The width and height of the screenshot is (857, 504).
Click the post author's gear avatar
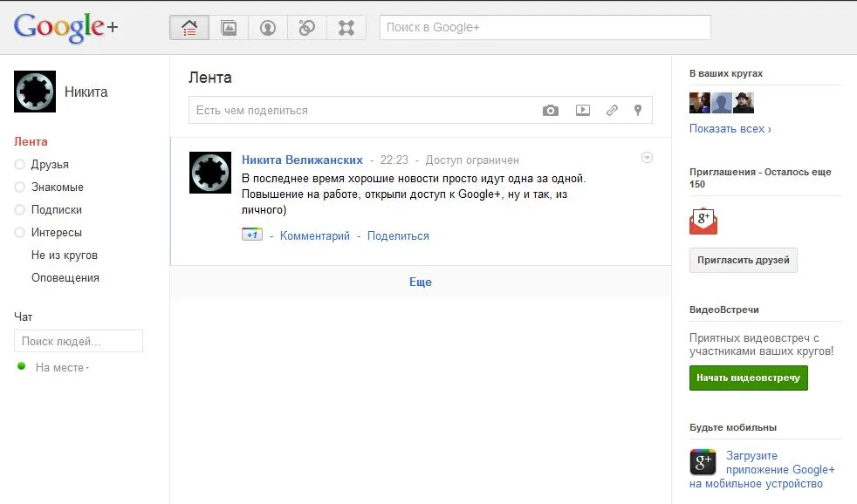tap(210, 173)
